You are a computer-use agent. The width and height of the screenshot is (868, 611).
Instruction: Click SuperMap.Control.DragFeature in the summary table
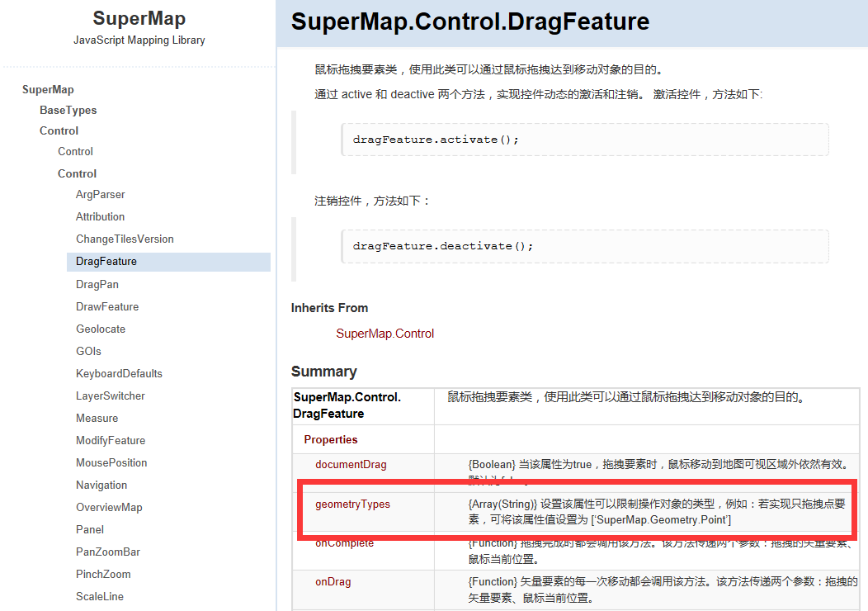pos(347,405)
